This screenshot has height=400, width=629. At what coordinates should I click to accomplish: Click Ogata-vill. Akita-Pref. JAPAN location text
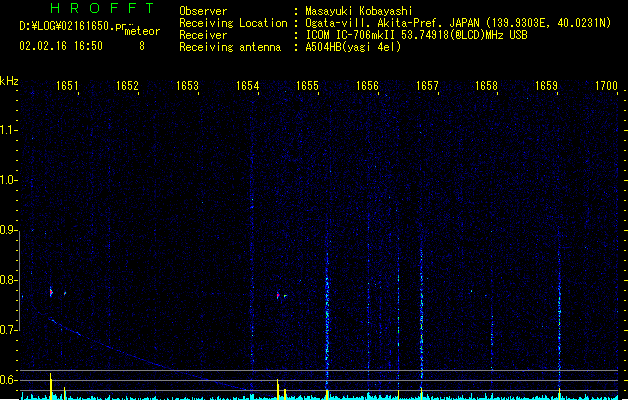coord(458,23)
